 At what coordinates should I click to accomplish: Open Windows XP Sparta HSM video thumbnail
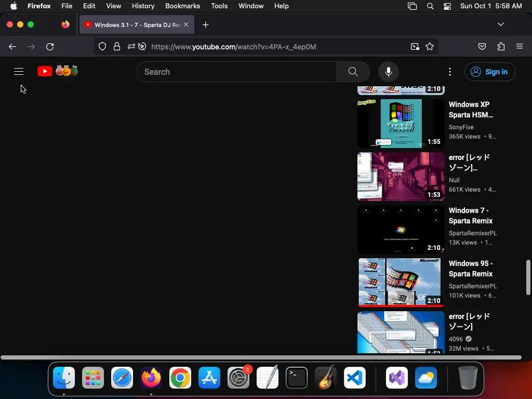pos(401,124)
